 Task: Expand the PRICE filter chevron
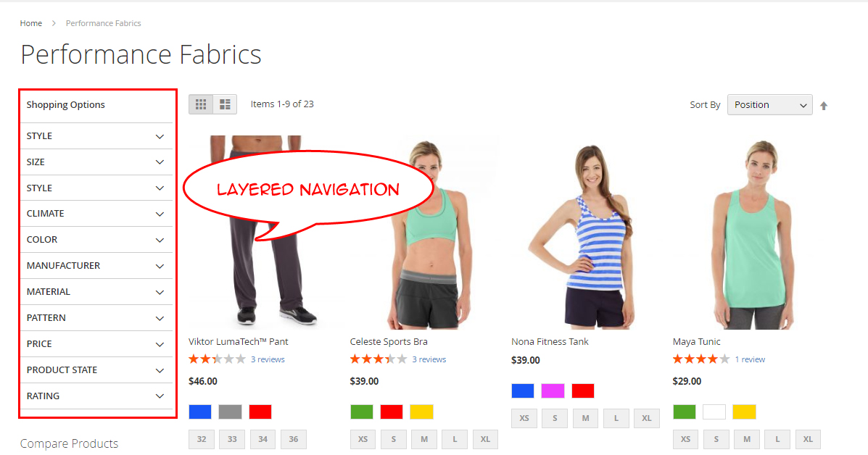(x=160, y=344)
